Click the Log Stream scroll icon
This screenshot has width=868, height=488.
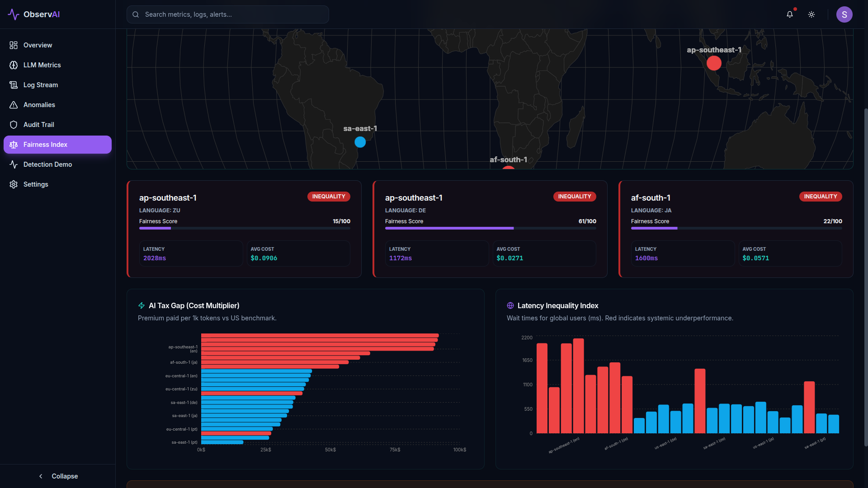click(14, 85)
